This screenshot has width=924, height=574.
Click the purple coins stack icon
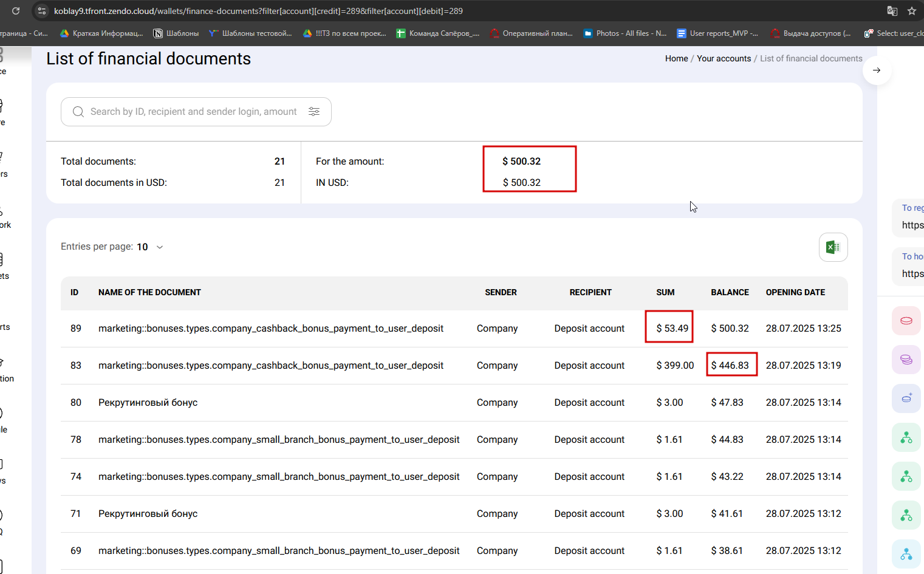click(x=906, y=360)
